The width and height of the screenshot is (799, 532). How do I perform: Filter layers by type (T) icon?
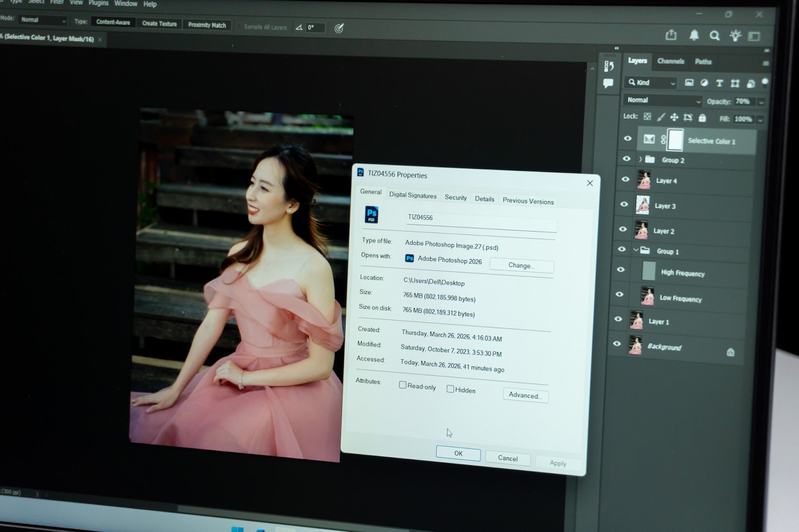(720, 83)
